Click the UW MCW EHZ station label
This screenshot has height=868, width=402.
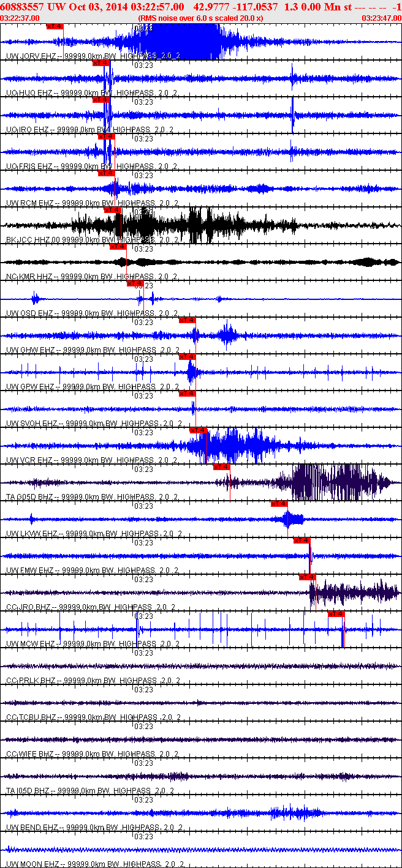coord(30,643)
